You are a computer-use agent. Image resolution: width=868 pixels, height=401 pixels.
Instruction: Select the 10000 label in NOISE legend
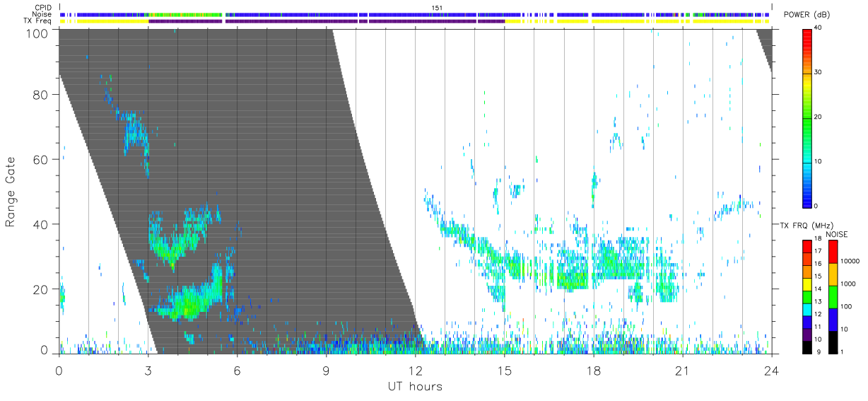point(851,262)
